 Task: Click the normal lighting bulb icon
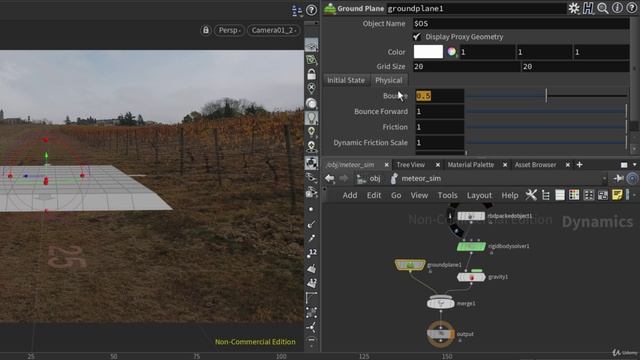coord(311,132)
